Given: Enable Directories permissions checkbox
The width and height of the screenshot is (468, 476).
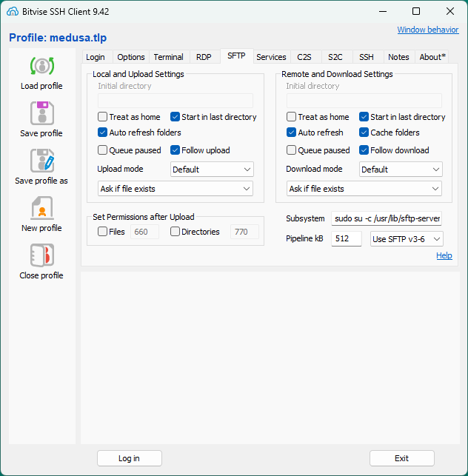Looking at the screenshot, I should [175, 232].
